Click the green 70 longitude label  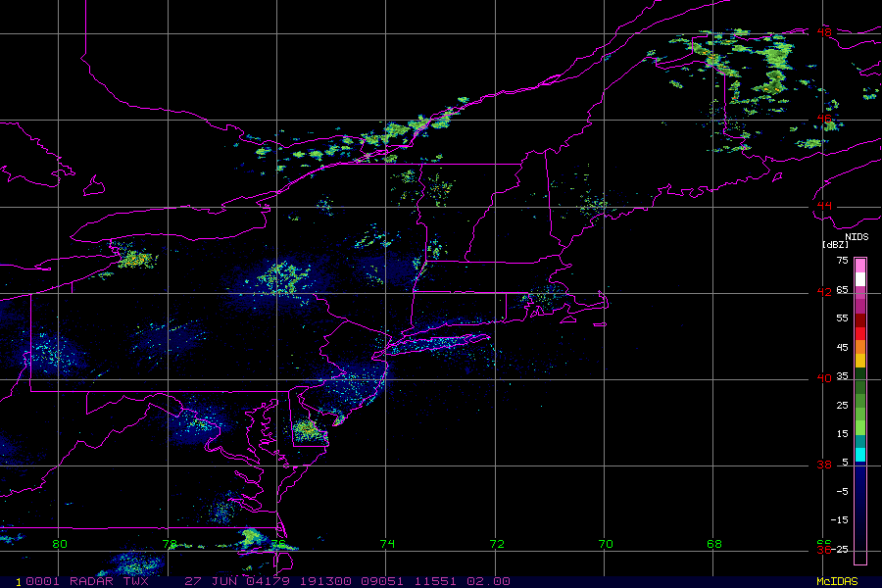click(606, 544)
